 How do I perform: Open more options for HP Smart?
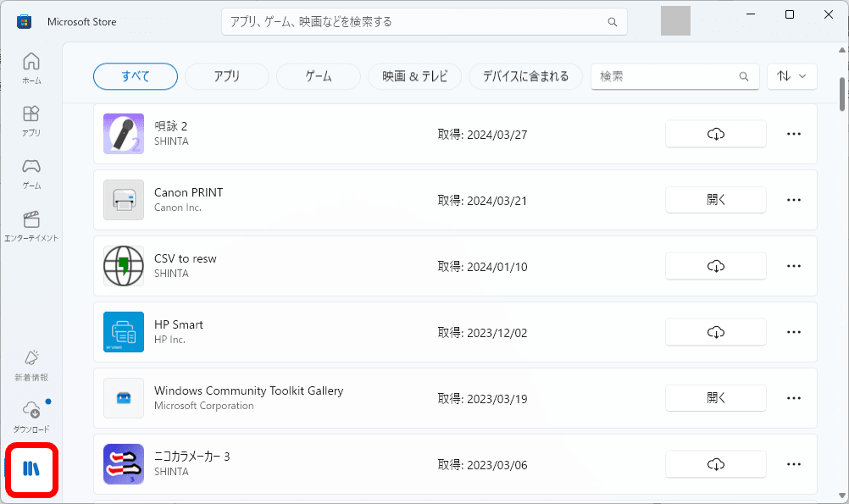pos(794,332)
